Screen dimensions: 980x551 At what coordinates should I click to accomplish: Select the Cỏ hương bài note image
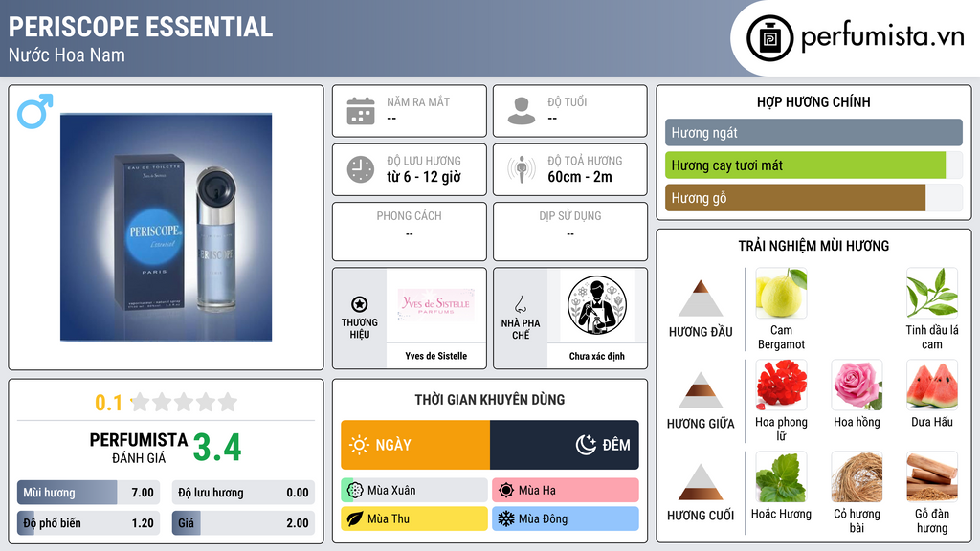(857, 476)
